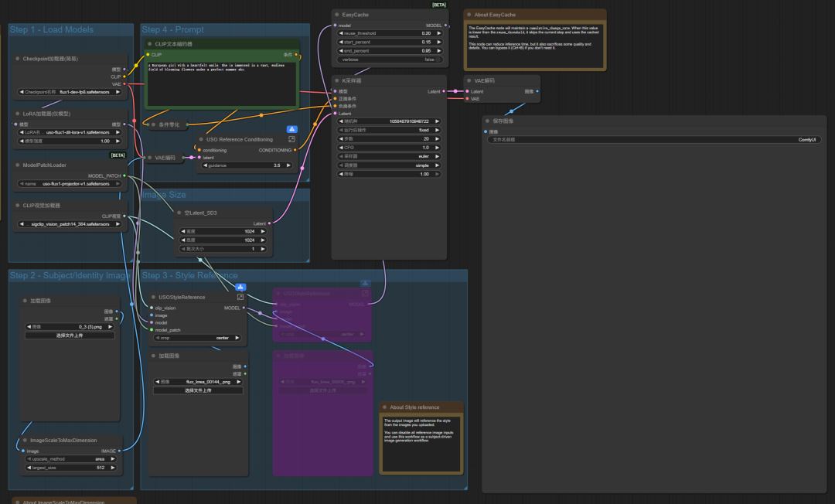Click upload button in bypassed purple image node
835x504 pixels.
click(x=323, y=390)
